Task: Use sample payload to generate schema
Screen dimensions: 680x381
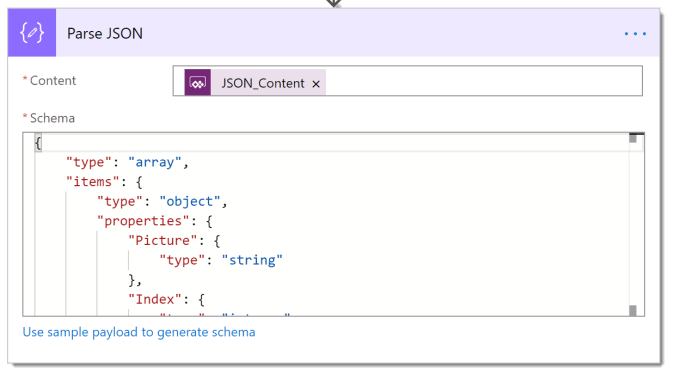Action: pos(139,332)
